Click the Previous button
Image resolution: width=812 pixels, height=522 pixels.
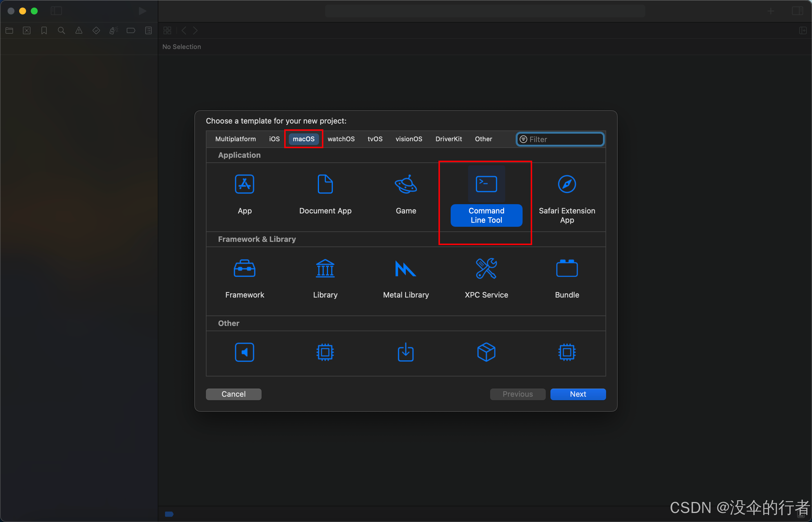click(517, 394)
